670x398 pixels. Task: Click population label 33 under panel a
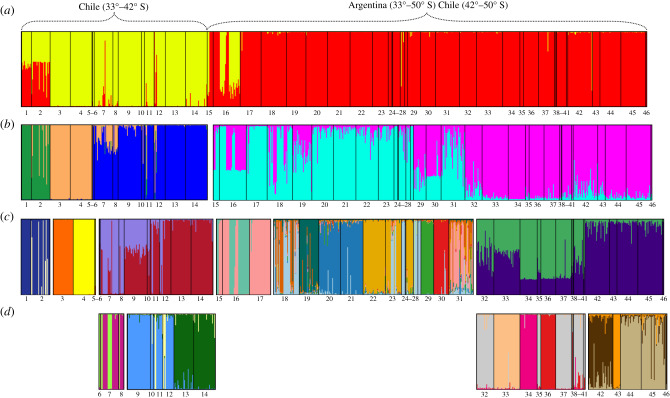click(488, 113)
